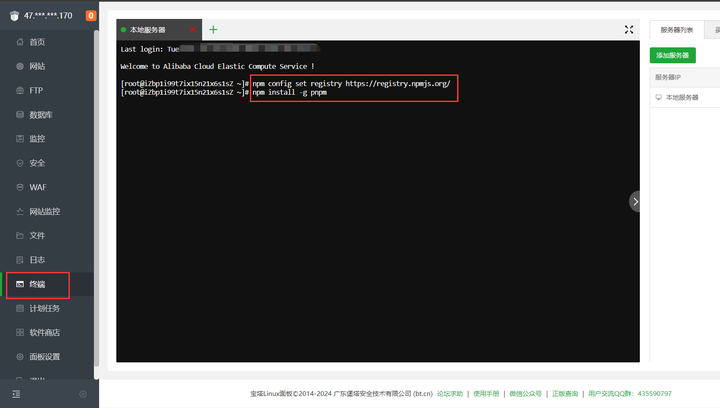Open 网站 websites section
Image resolution: width=720 pixels, height=408 pixels.
pos(37,66)
